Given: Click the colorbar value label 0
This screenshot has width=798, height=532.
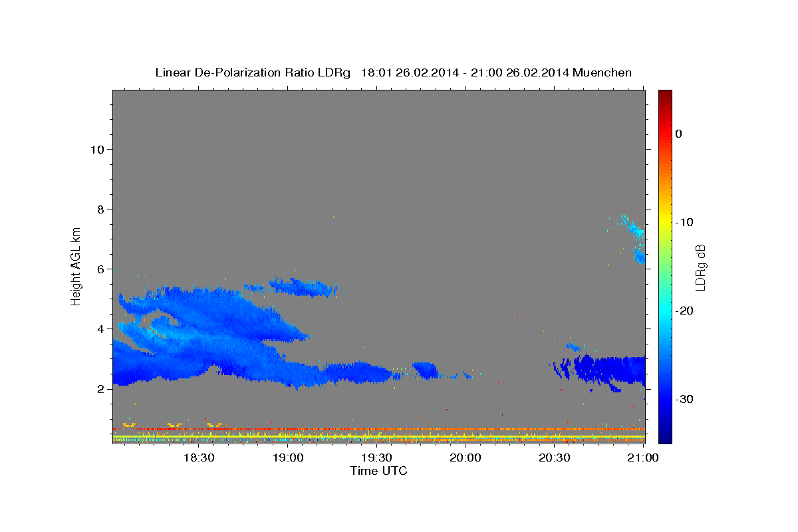Looking at the screenshot, I should (679, 134).
